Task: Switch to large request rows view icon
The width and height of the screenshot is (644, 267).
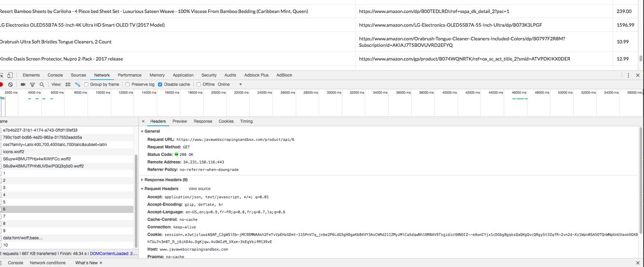Action: click(x=68, y=85)
